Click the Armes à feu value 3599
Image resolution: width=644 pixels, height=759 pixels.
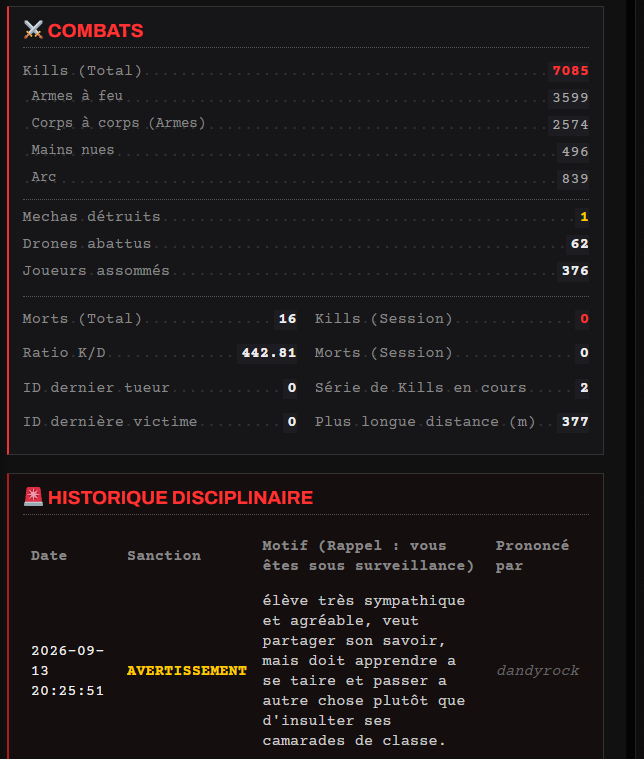570,98
